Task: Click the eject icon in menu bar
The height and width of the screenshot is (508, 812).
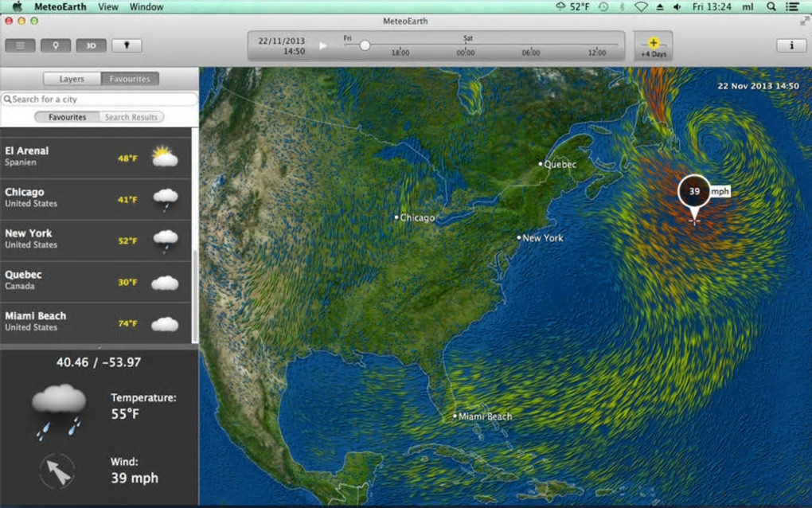Action: (x=660, y=6)
